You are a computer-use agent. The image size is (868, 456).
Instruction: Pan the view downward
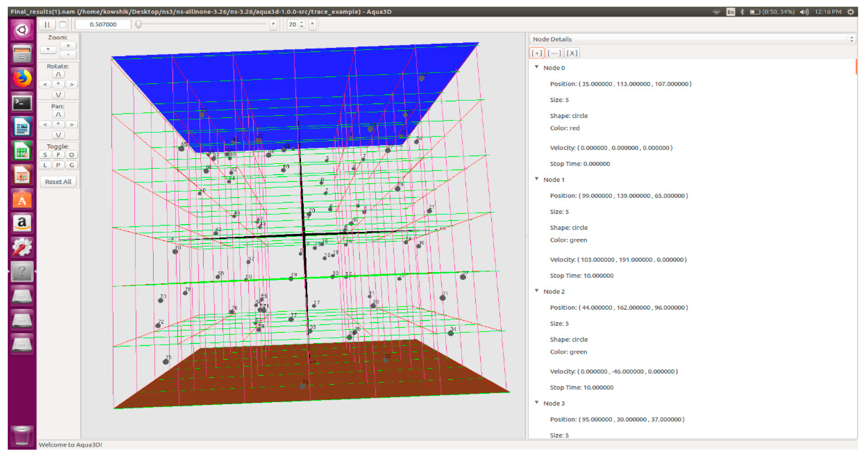point(58,135)
